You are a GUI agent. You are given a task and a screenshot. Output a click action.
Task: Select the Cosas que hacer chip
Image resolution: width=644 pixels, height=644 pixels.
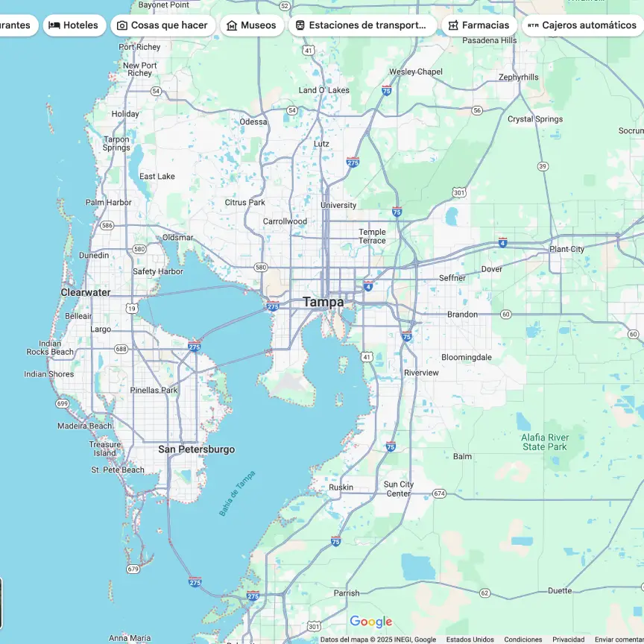click(x=162, y=25)
